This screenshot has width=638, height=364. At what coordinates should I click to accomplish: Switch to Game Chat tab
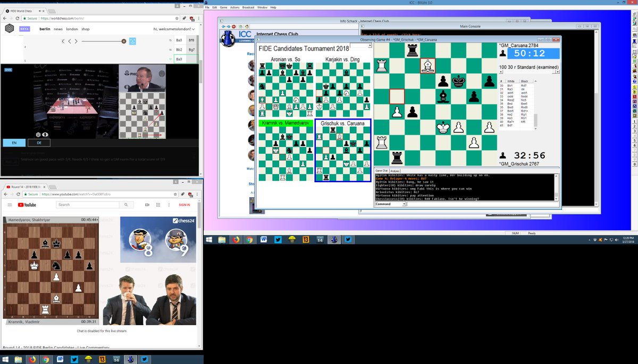tap(382, 171)
